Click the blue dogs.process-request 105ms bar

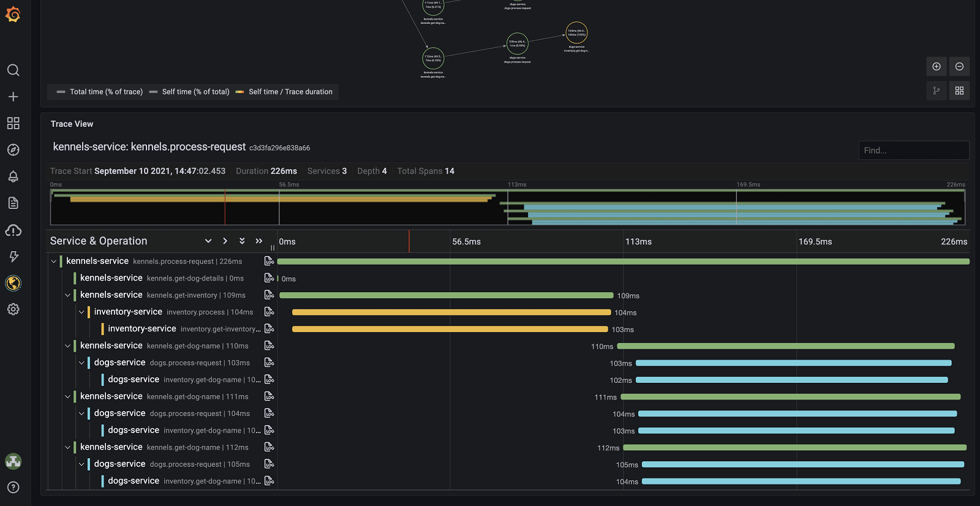tap(802, 464)
